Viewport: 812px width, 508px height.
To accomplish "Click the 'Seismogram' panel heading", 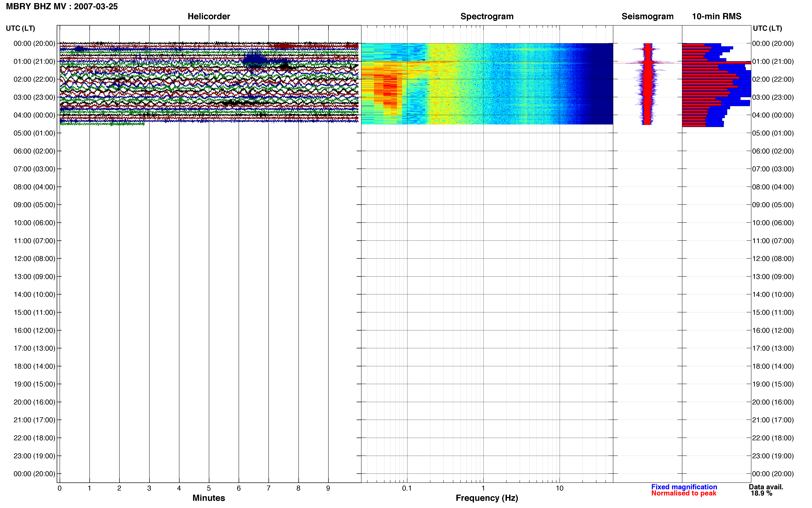I will (x=647, y=16).
